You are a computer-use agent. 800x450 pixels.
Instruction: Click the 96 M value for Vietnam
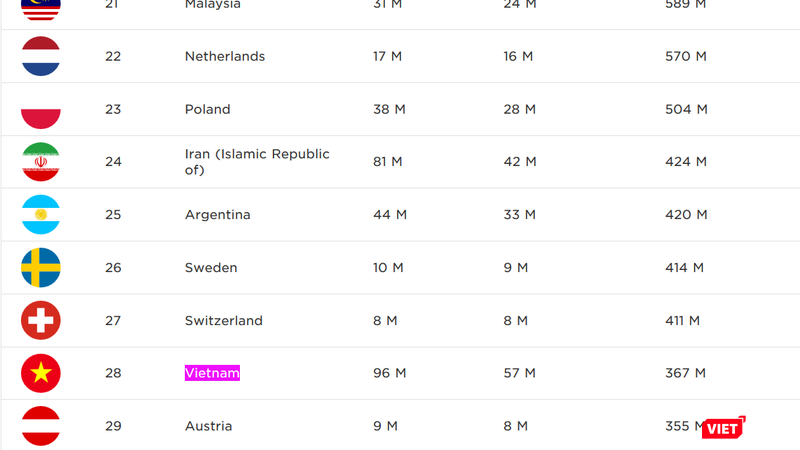pos(389,373)
